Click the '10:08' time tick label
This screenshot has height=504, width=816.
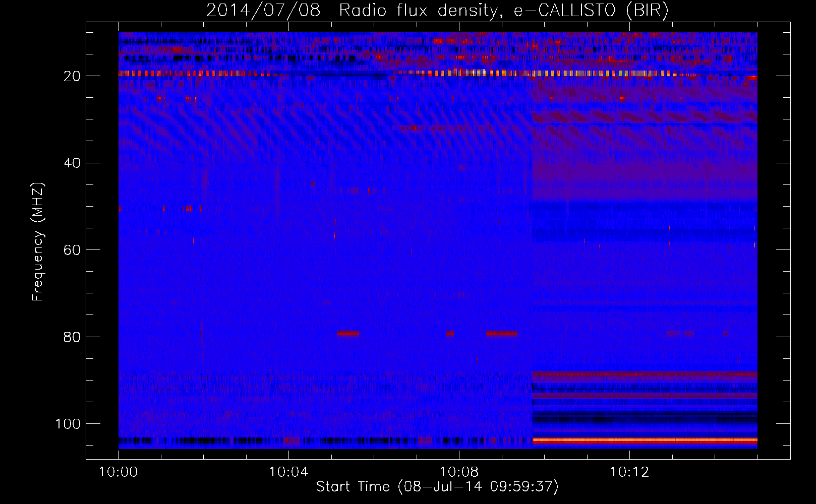pos(459,472)
